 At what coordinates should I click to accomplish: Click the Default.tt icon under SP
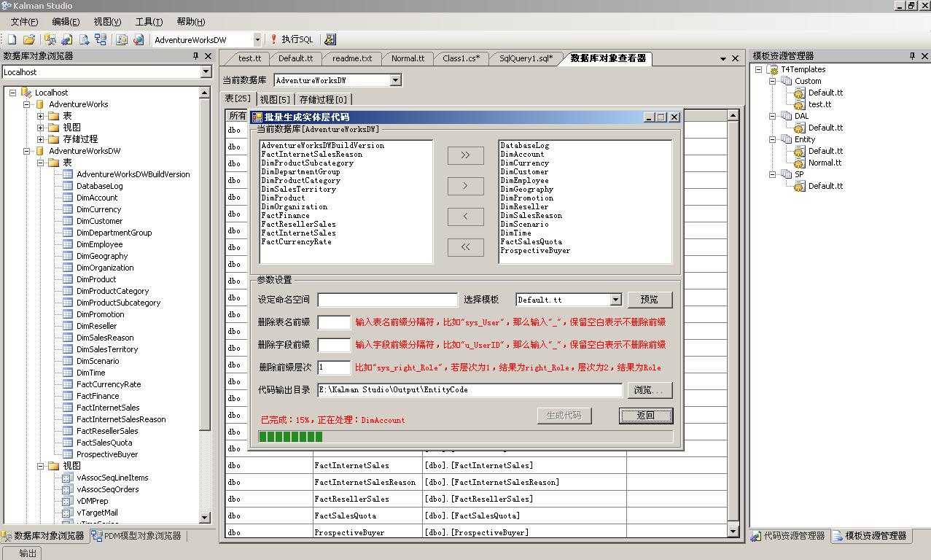(x=799, y=186)
